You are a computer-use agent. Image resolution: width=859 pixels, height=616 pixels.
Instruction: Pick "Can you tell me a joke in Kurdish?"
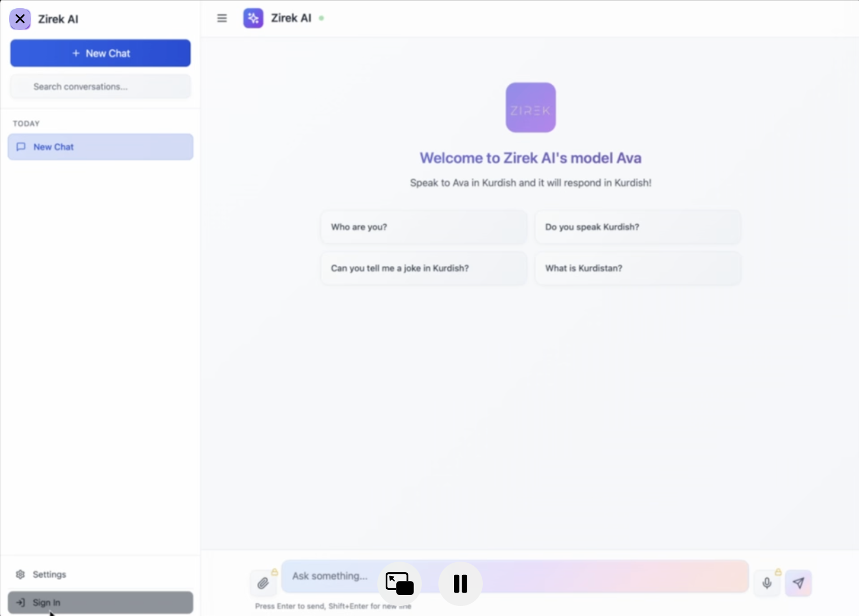[423, 268]
